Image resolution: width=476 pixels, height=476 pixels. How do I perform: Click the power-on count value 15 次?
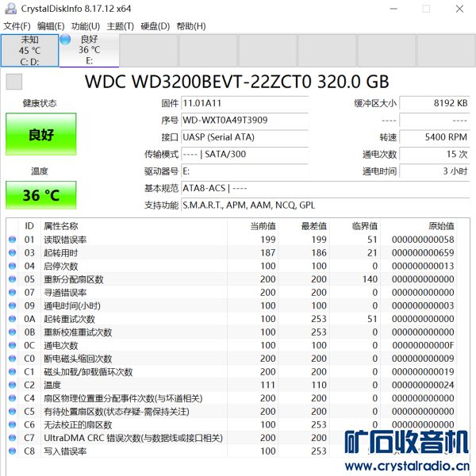tap(435, 154)
